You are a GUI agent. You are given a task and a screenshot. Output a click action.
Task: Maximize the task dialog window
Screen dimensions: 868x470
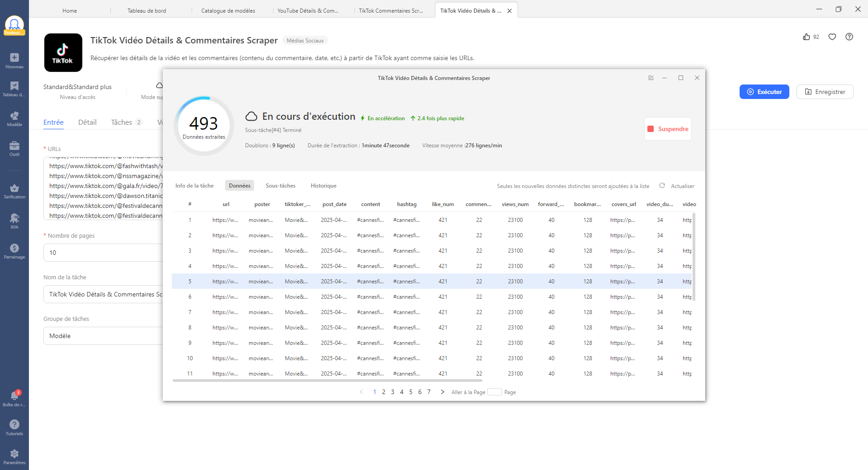pos(681,78)
